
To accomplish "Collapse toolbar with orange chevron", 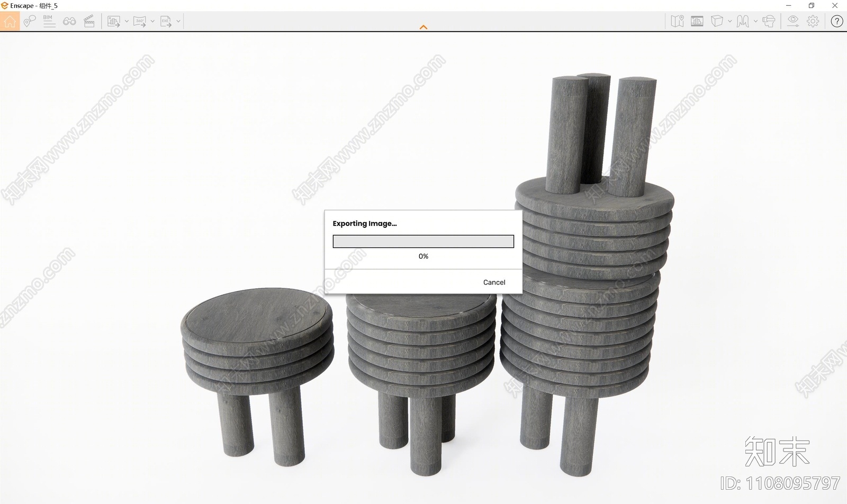I will point(424,27).
